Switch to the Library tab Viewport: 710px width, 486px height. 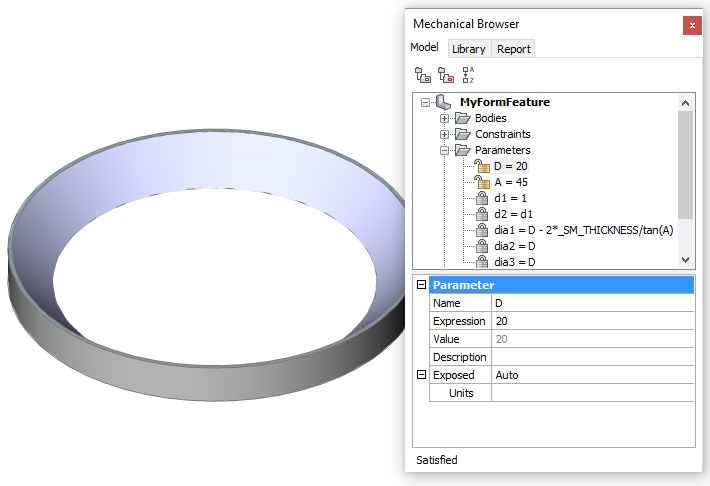(x=468, y=48)
